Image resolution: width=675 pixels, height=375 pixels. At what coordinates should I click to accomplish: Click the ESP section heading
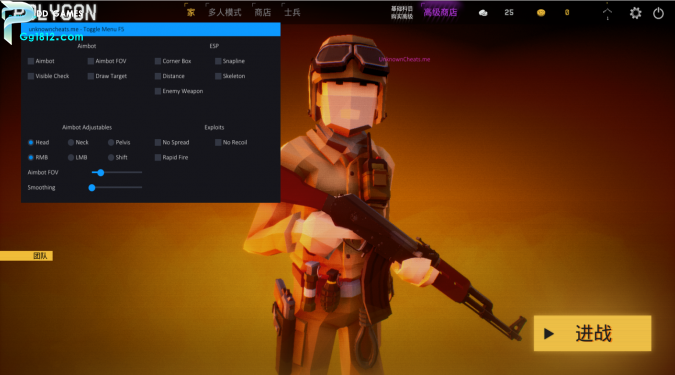click(214, 46)
